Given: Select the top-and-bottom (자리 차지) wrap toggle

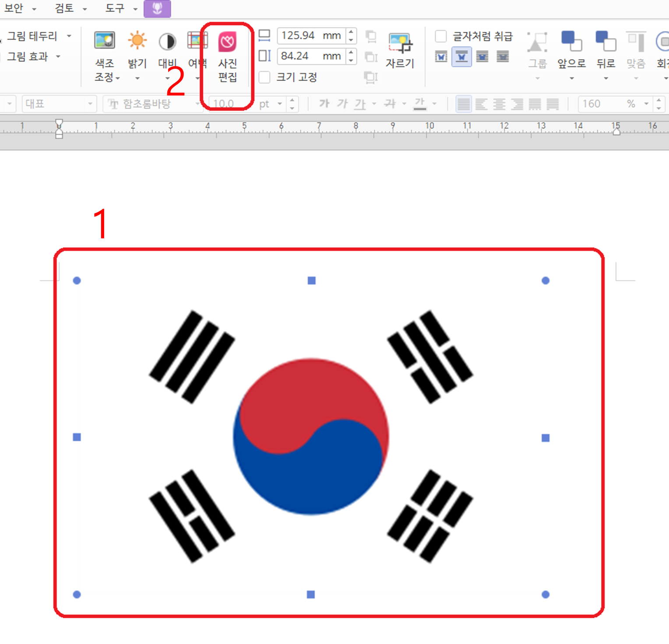Looking at the screenshot, I should coord(461,56).
